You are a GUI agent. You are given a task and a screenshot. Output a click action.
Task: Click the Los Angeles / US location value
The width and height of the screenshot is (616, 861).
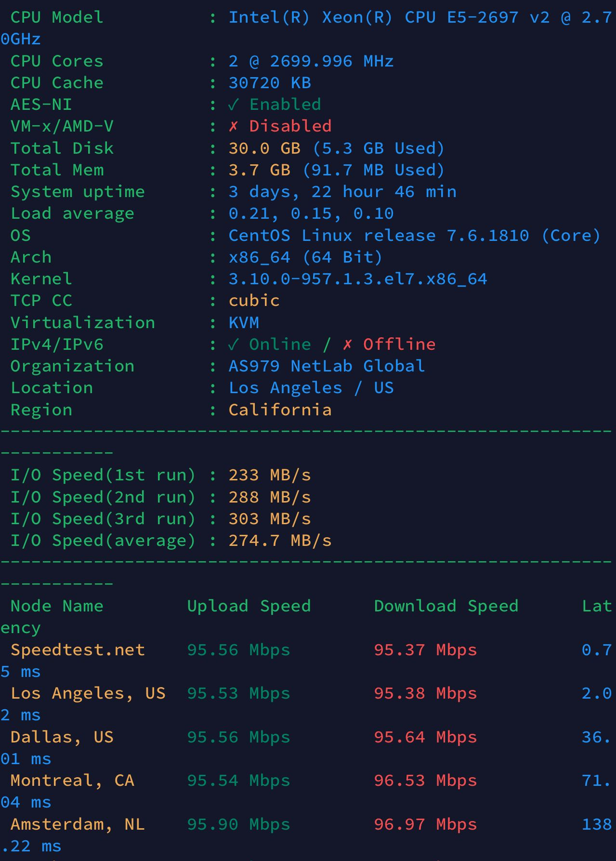(x=311, y=388)
